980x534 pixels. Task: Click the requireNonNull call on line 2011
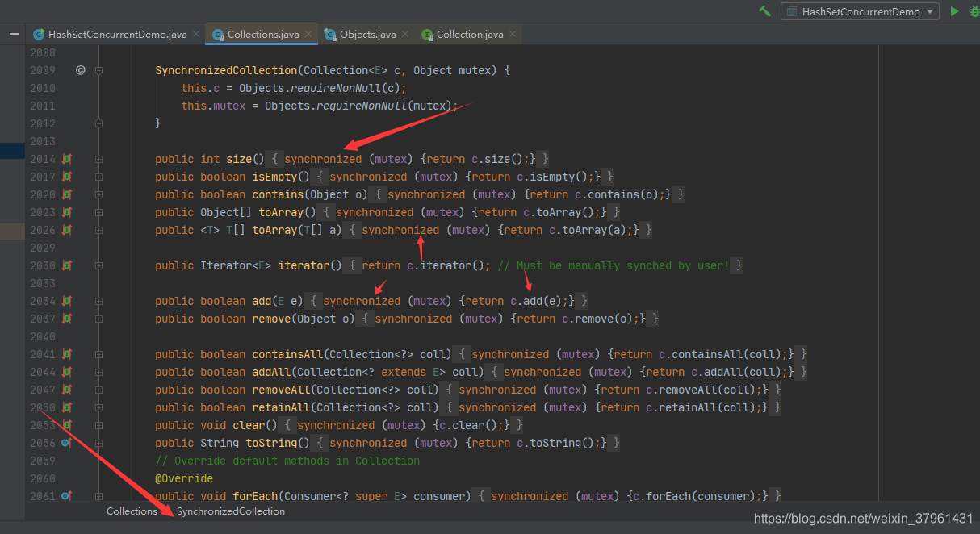coord(362,106)
